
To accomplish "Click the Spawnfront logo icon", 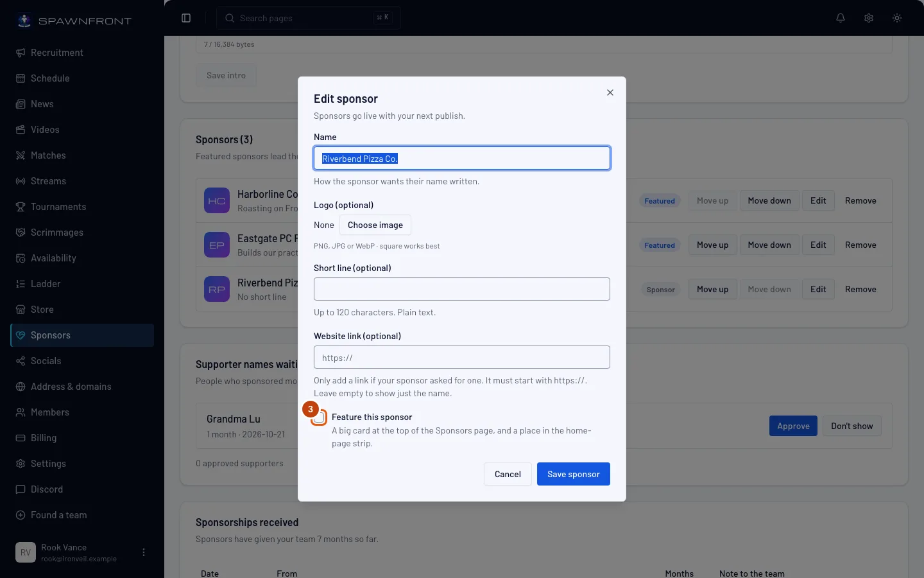I will (x=24, y=21).
